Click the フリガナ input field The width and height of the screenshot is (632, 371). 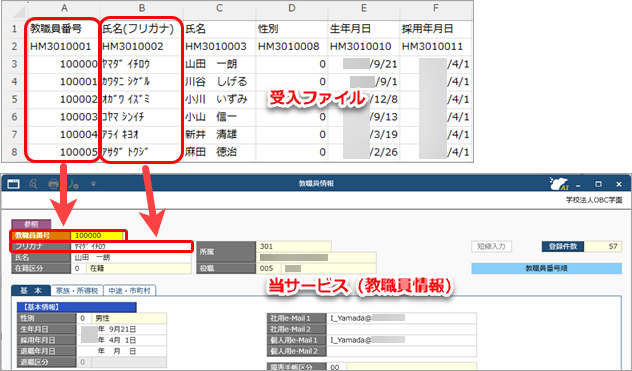coord(131,246)
